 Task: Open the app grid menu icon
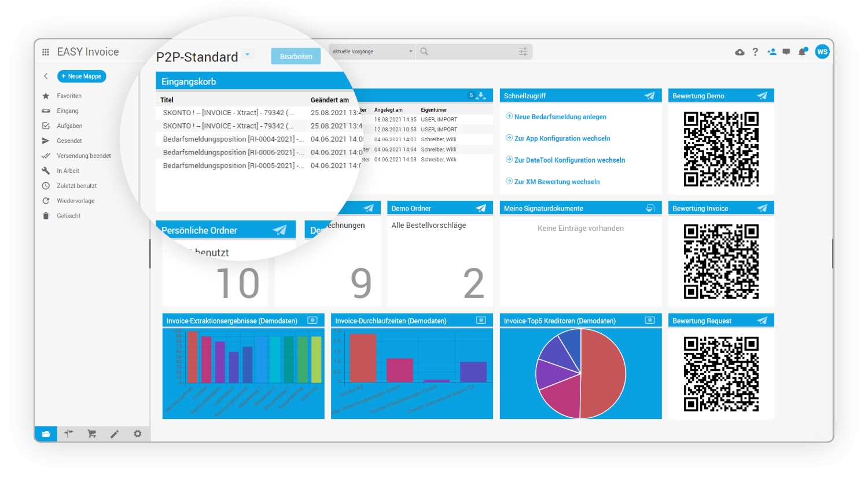tap(46, 52)
